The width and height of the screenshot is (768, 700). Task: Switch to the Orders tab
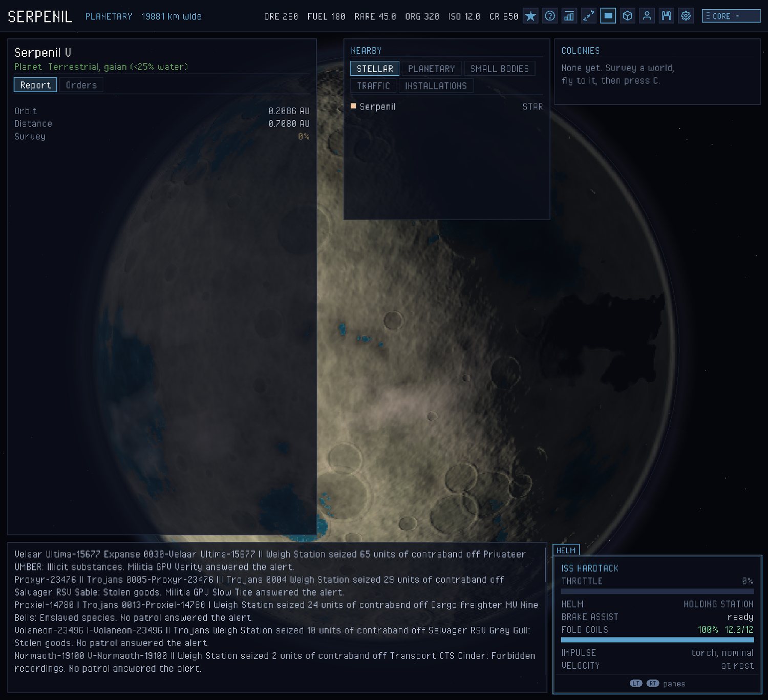click(81, 85)
